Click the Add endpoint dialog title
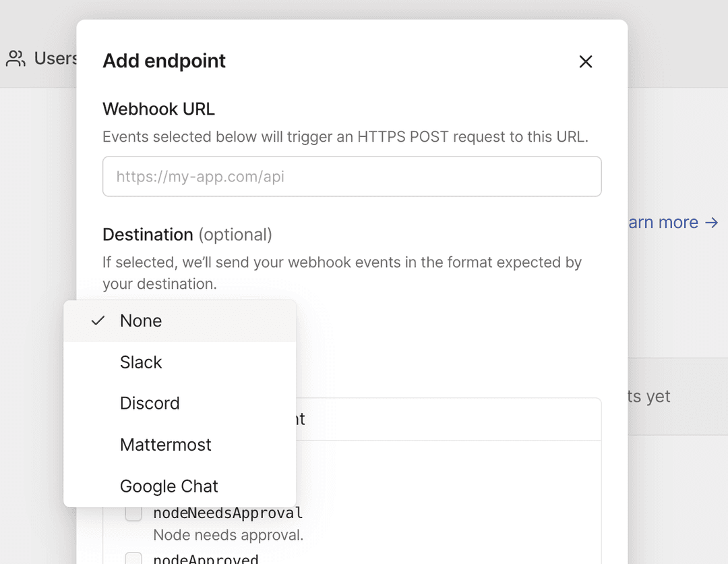 tap(164, 61)
